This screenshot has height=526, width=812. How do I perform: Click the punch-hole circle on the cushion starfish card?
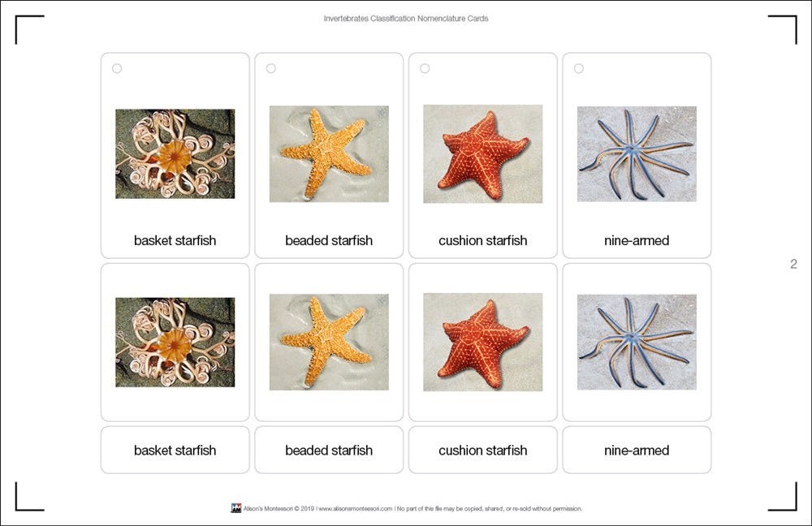click(425, 68)
